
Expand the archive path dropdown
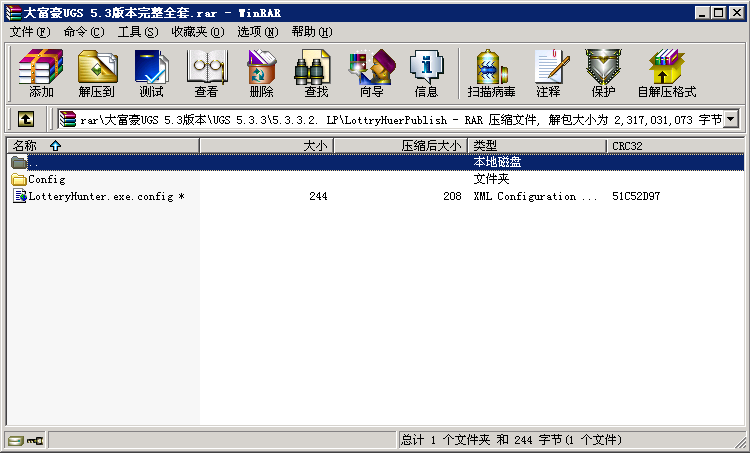pos(731,119)
